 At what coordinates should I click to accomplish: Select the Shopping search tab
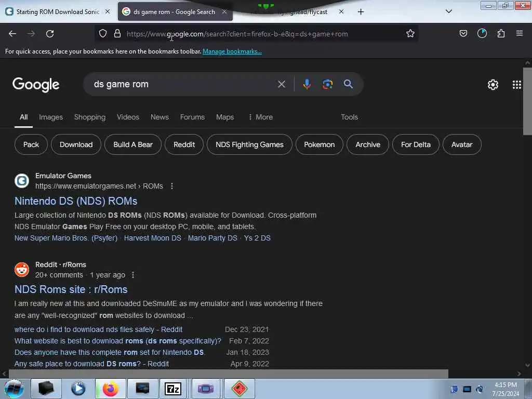click(x=90, y=117)
